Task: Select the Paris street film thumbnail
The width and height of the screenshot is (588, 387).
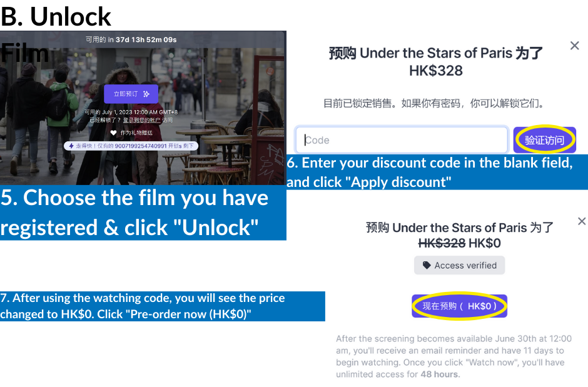Action: pos(143,108)
